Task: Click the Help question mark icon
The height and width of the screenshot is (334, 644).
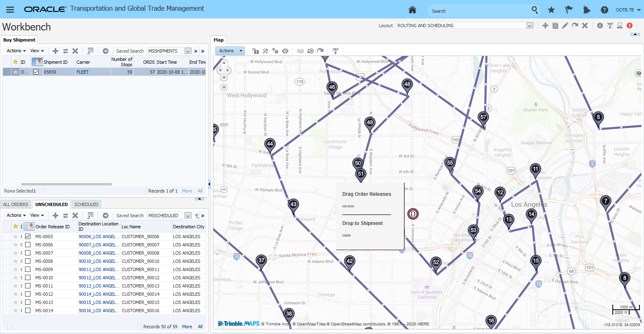Action: coord(604,10)
